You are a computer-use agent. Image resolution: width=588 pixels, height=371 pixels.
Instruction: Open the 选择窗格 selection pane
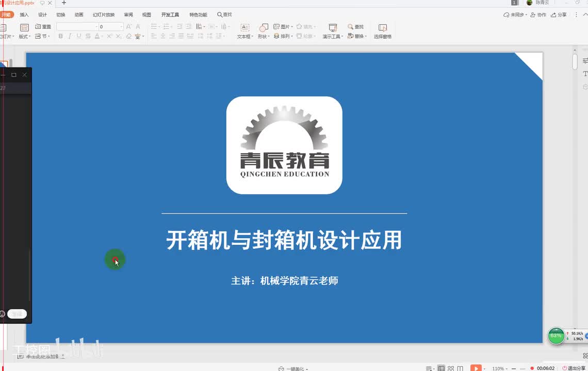pyautogui.click(x=383, y=31)
